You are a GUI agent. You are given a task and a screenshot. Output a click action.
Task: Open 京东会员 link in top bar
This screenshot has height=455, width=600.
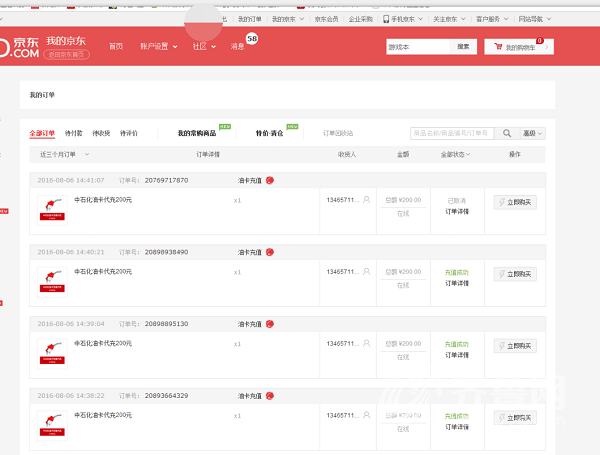point(326,19)
